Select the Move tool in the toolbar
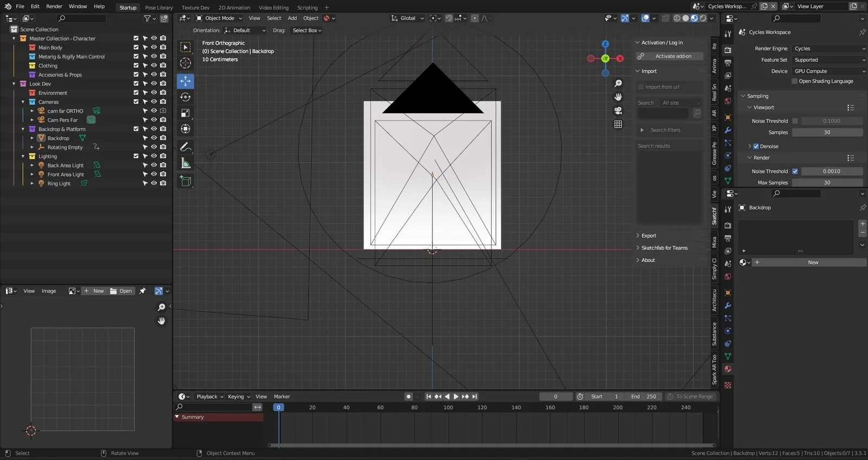The height and width of the screenshot is (460, 868). (x=186, y=81)
